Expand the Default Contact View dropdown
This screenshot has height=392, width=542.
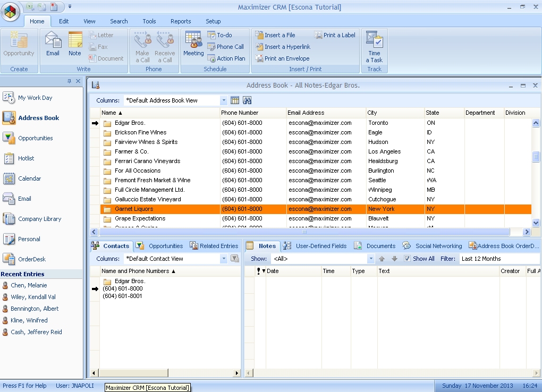tap(223, 259)
